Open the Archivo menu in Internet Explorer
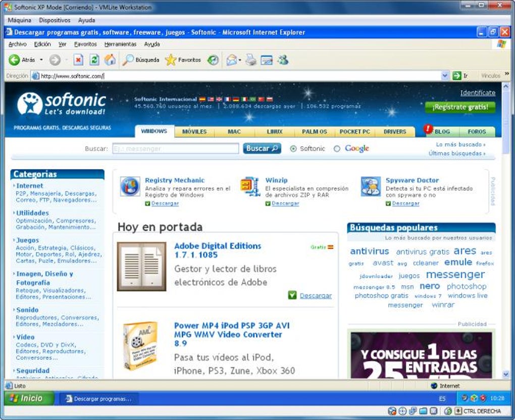The image size is (515, 420). click(x=17, y=44)
